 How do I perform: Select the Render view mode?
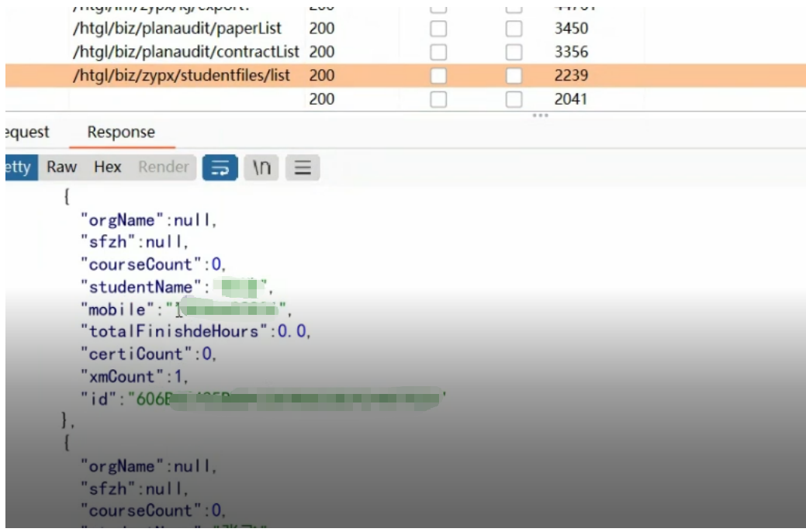164,168
